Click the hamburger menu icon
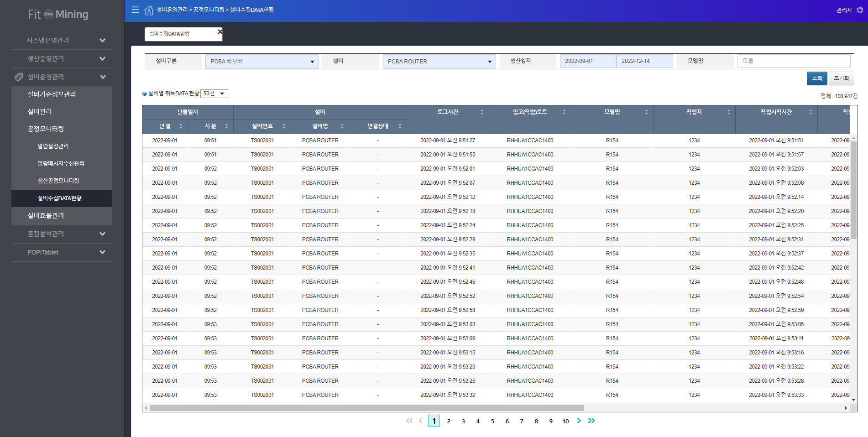The width and height of the screenshot is (868, 437). coord(135,10)
